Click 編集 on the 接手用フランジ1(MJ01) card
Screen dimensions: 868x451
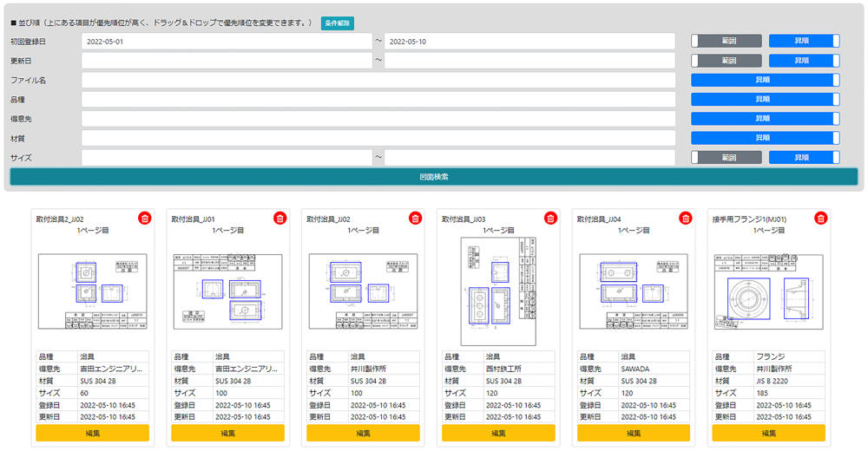pos(768,434)
